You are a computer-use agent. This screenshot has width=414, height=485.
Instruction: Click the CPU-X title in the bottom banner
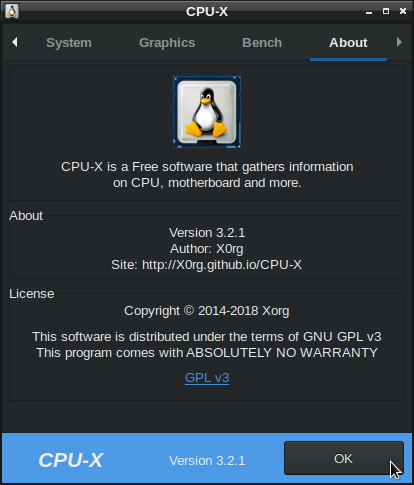[x=71, y=460]
